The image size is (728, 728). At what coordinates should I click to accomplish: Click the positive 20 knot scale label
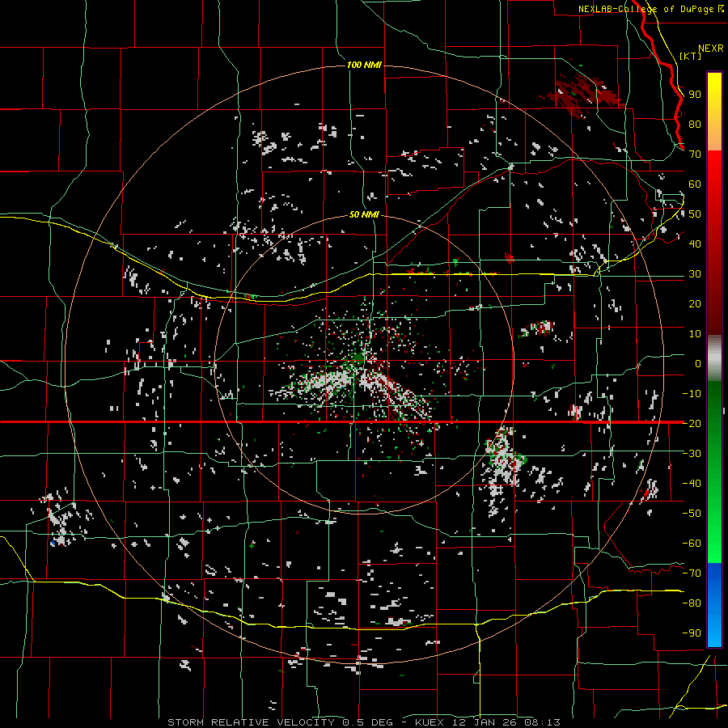pyautogui.click(x=695, y=303)
